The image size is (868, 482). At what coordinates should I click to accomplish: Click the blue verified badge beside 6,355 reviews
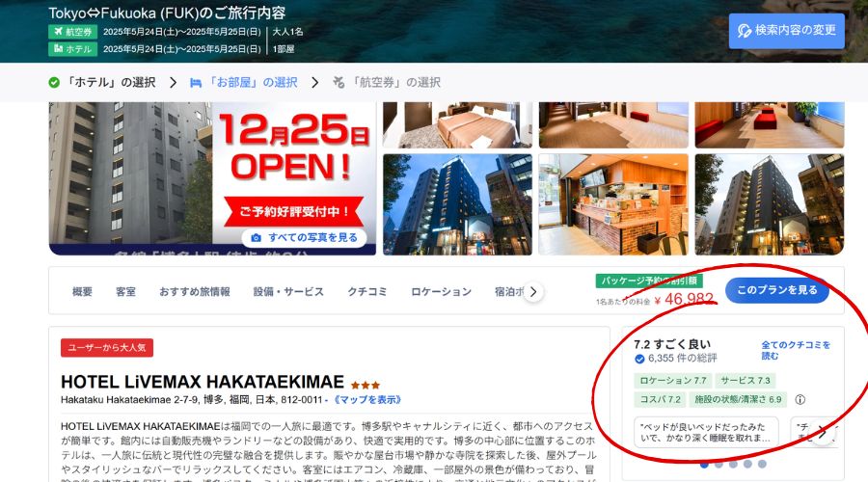click(639, 360)
